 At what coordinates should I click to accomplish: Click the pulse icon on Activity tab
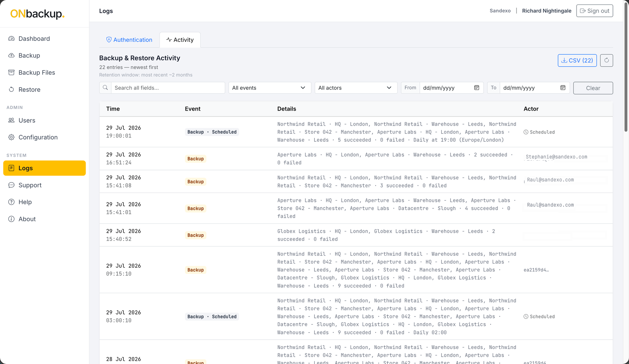pyautogui.click(x=169, y=40)
